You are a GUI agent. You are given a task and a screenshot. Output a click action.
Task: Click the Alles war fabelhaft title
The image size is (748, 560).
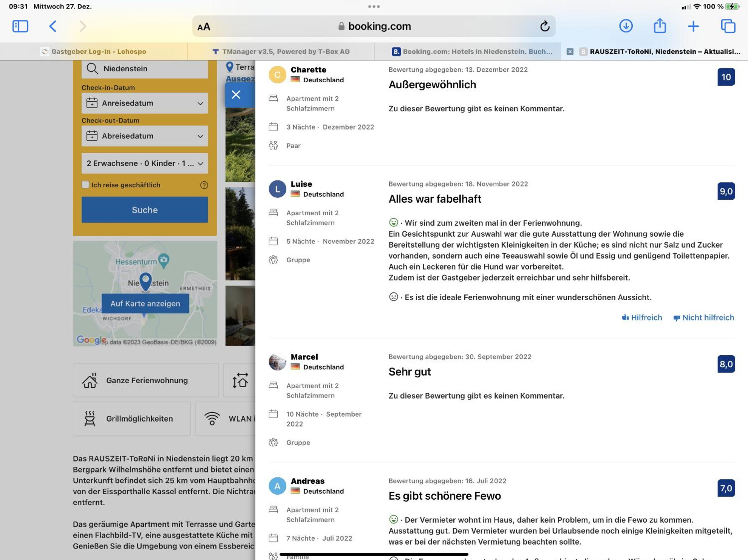click(x=435, y=199)
